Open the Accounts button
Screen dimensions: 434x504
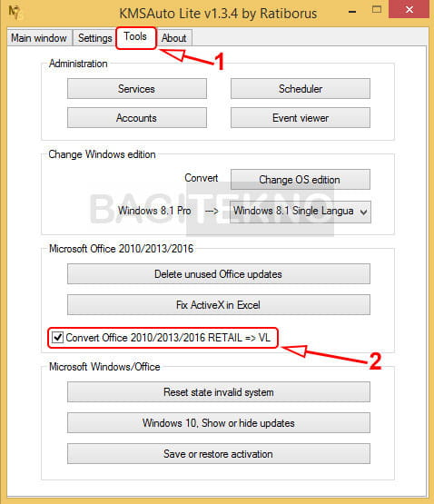click(136, 118)
